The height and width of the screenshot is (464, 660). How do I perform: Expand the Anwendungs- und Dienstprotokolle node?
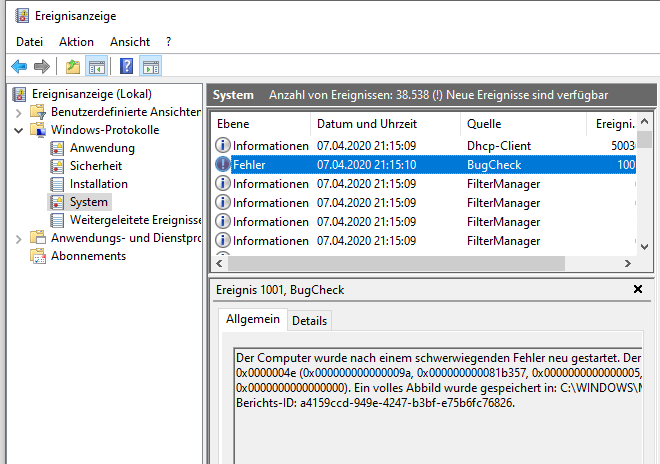(x=19, y=239)
